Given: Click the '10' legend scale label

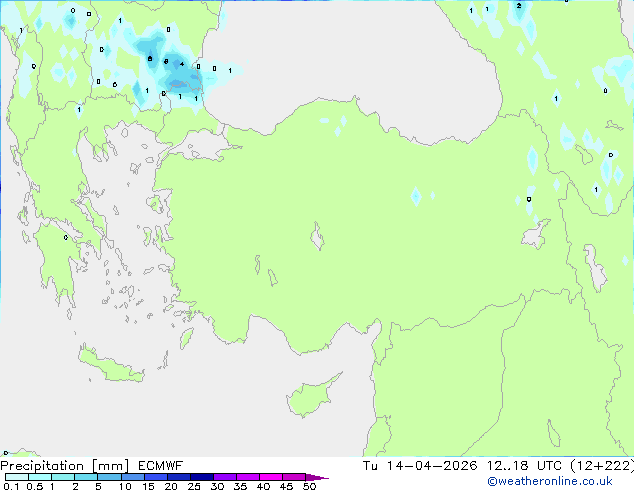Looking at the screenshot, I should pyautogui.click(x=125, y=486).
